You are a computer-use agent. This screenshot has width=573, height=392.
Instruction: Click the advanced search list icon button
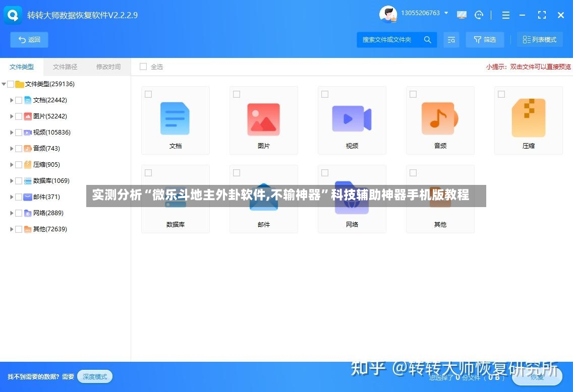(x=451, y=40)
